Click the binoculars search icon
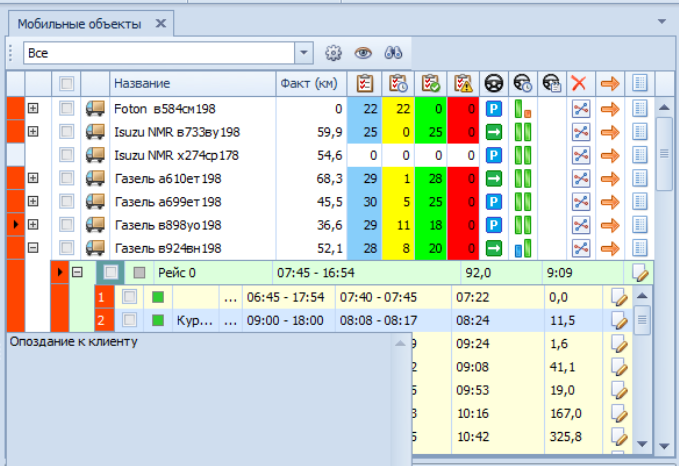The width and height of the screenshot is (679, 466). (x=393, y=52)
